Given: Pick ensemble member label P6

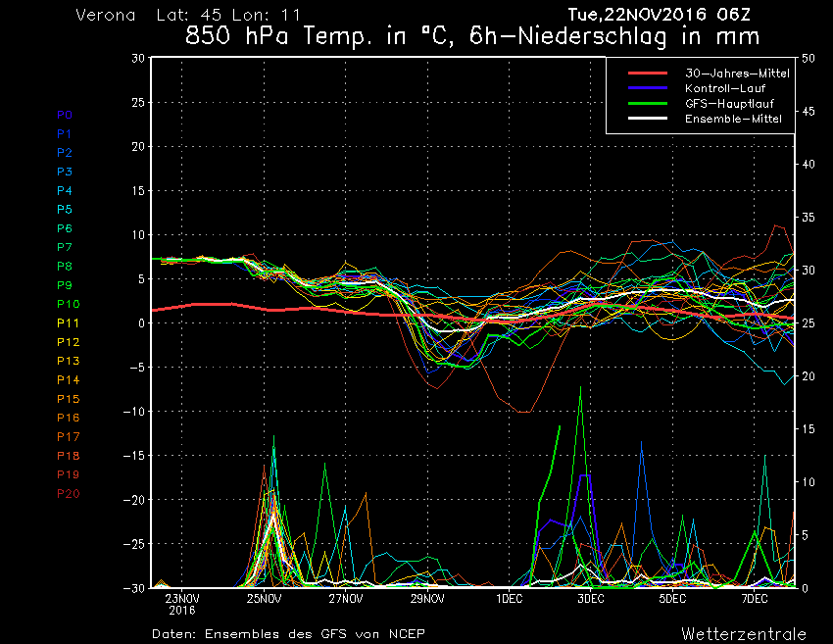Looking at the screenshot, I should click(x=65, y=228).
